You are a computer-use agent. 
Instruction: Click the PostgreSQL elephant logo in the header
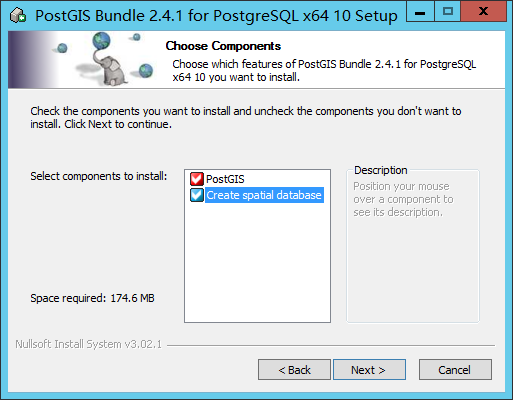click(x=110, y=70)
